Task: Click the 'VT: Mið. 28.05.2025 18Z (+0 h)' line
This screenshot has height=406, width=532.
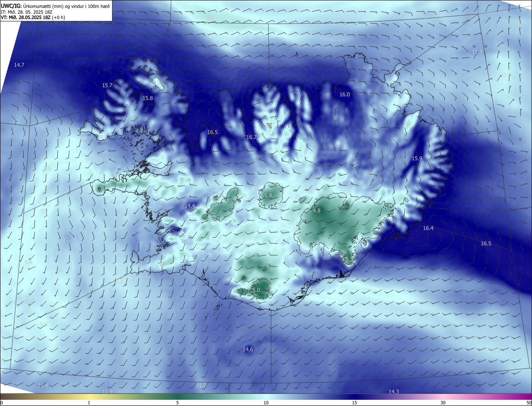Action: tap(33, 17)
